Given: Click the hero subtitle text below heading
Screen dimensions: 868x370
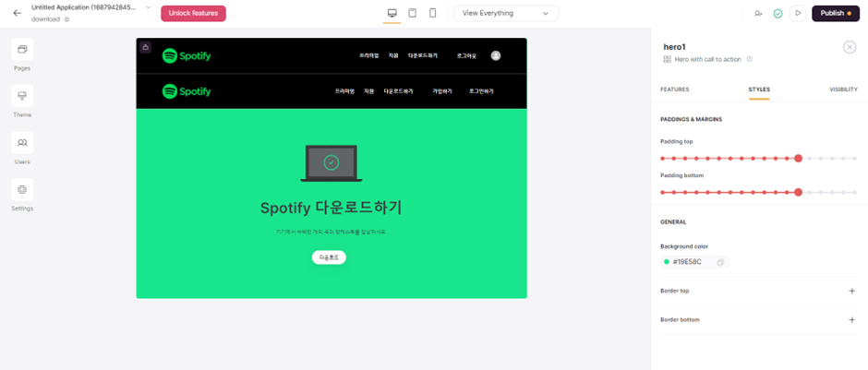Looking at the screenshot, I should click(x=331, y=233).
